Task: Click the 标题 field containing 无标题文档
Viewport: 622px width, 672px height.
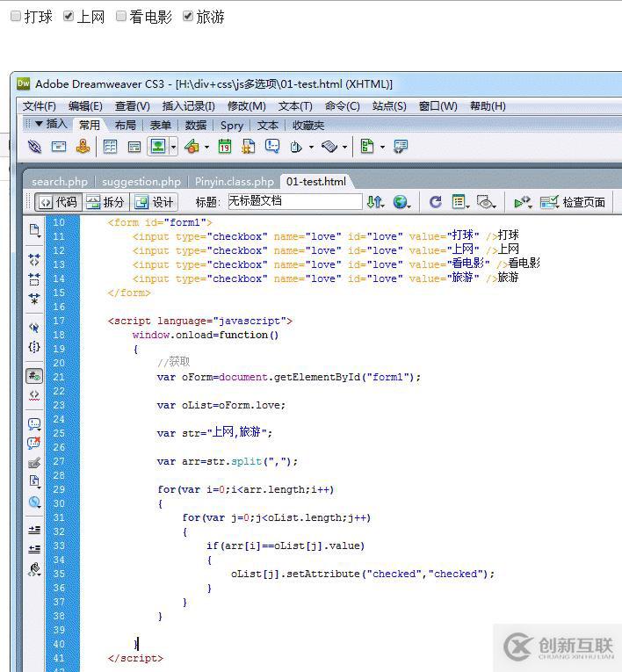Action: (295, 201)
